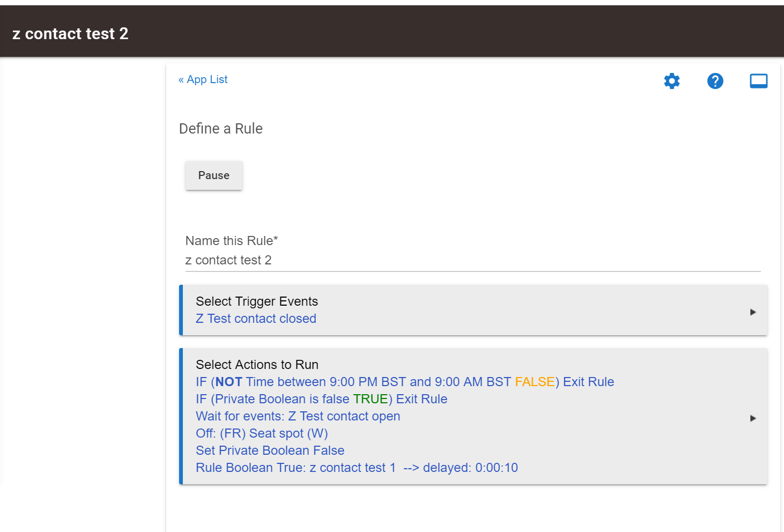Screen dimensions: 784x532
Task: Click the Select Actions to Run heading
Action: pyautogui.click(x=257, y=365)
